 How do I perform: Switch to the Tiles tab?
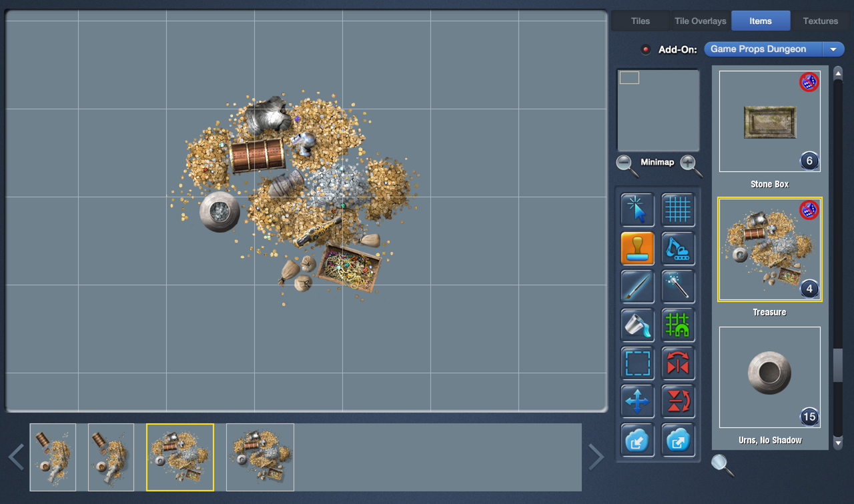click(640, 21)
